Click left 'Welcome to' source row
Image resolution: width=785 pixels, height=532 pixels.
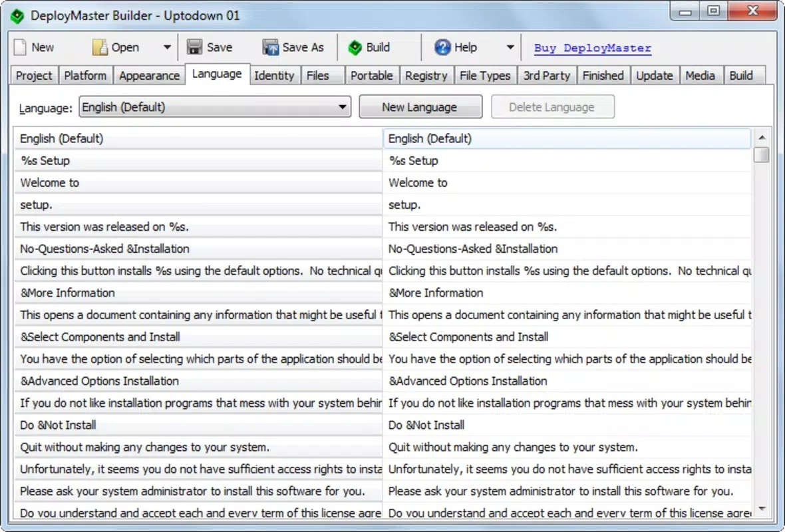click(198, 183)
